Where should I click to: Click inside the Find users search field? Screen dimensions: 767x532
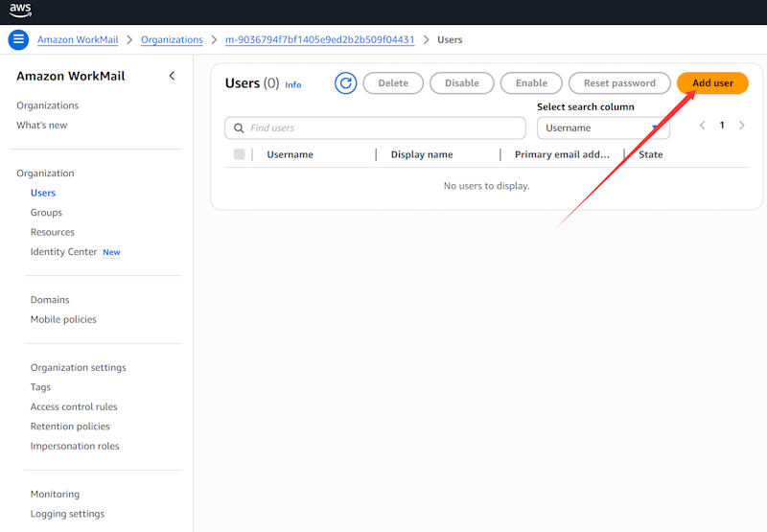click(x=383, y=128)
